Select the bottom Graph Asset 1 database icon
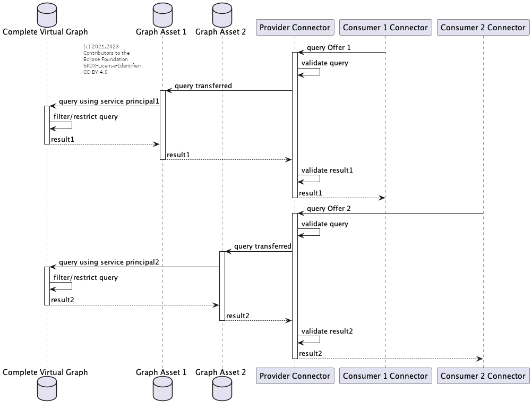This screenshot has height=409, width=532. tap(162, 390)
